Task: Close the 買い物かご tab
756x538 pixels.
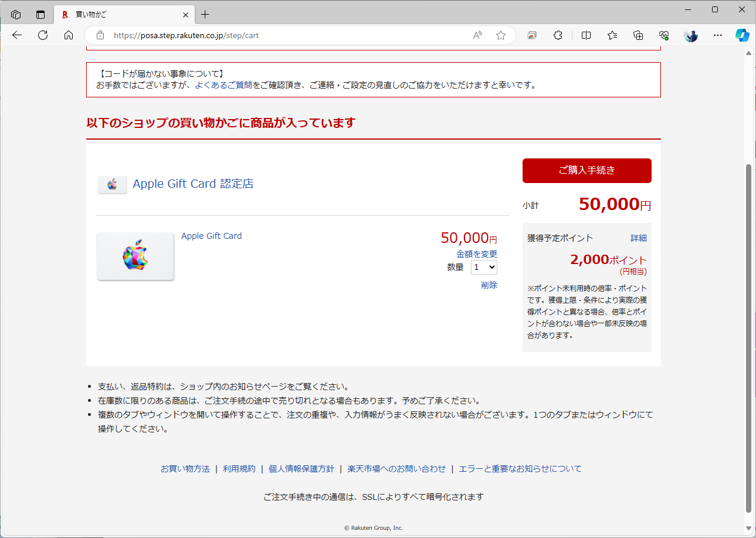Action: coord(186,14)
